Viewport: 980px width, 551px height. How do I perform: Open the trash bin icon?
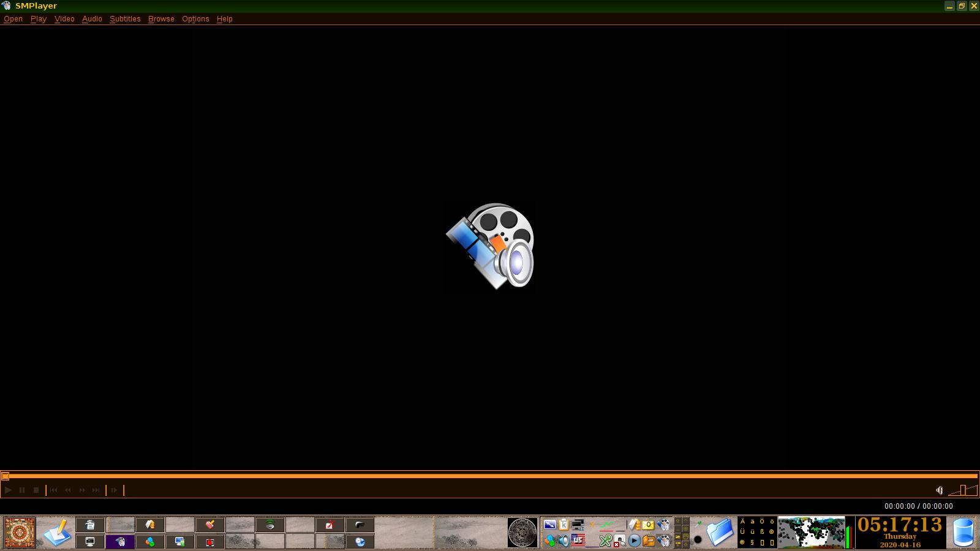963,533
